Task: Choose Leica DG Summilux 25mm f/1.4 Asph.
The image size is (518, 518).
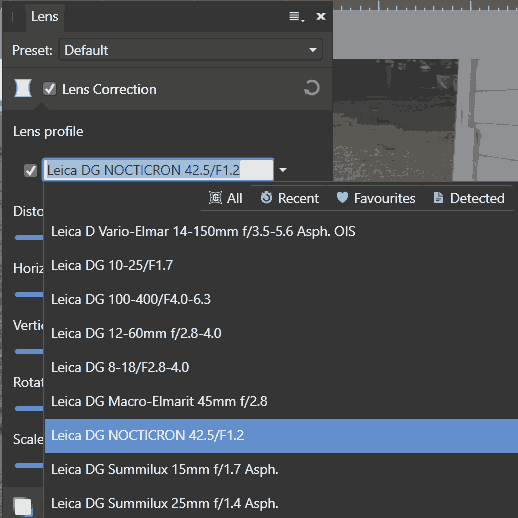Action: point(281,503)
